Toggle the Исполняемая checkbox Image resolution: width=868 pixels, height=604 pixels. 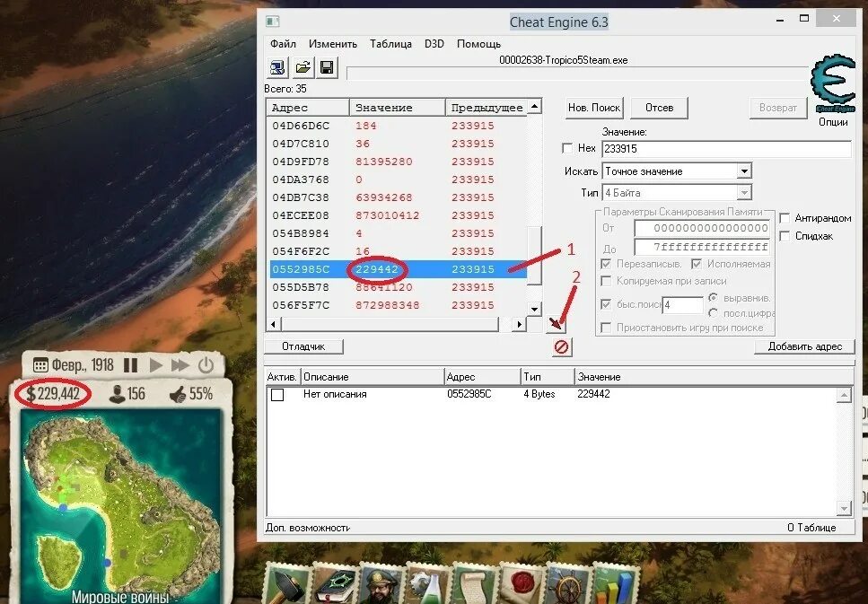(x=697, y=264)
